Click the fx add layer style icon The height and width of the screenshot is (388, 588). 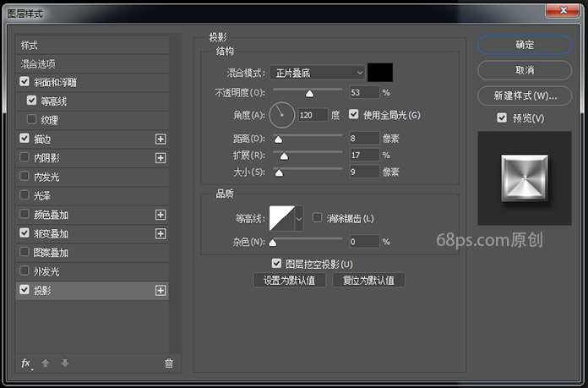point(26,363)
